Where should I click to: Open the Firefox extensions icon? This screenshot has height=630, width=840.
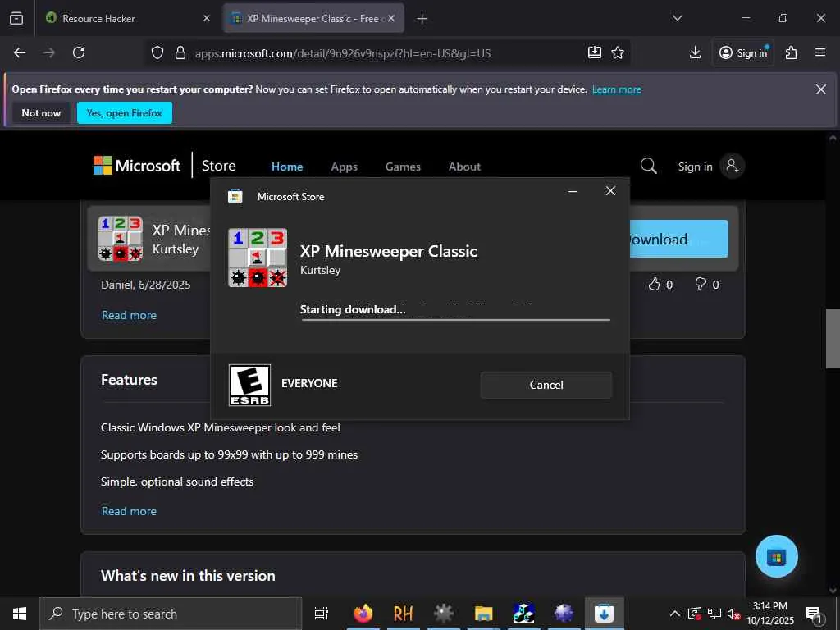click(x=792, y=52)
